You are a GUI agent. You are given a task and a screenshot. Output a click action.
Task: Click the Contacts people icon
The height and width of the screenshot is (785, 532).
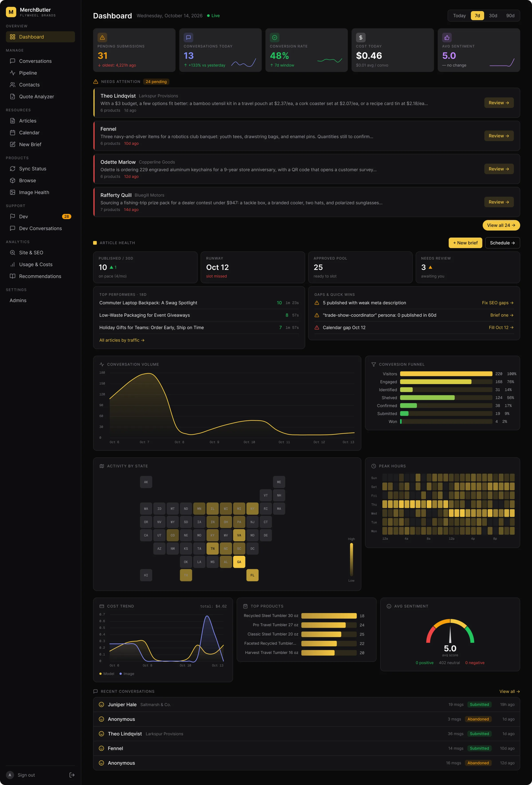click(12, 85)
